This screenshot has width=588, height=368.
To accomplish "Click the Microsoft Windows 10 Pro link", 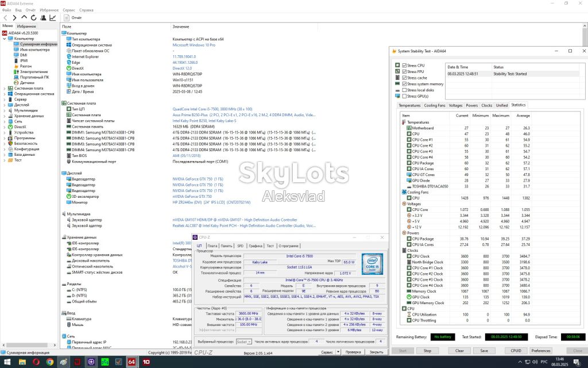I will 194,45.
